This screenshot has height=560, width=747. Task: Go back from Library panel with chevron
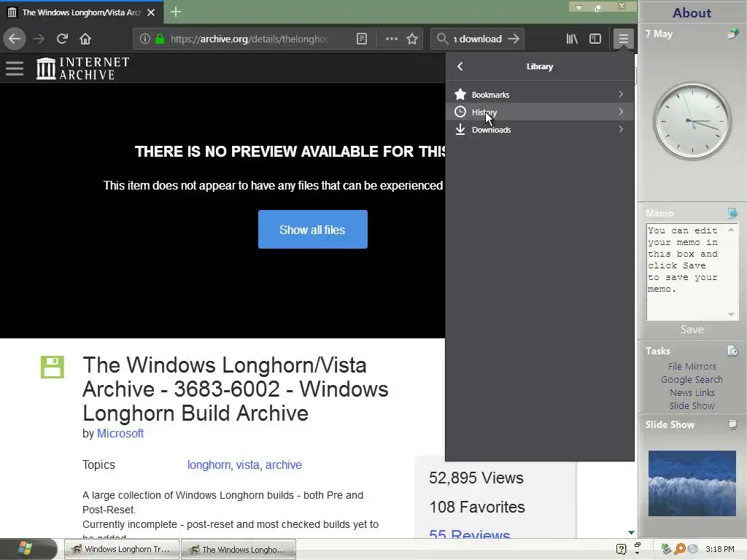(x=460, y=66)
